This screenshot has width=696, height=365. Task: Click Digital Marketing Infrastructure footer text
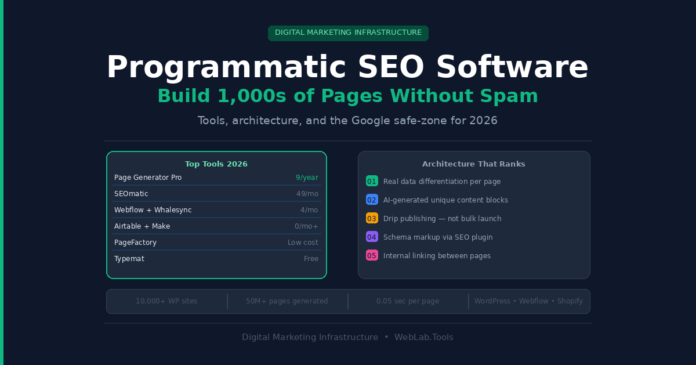310,337
